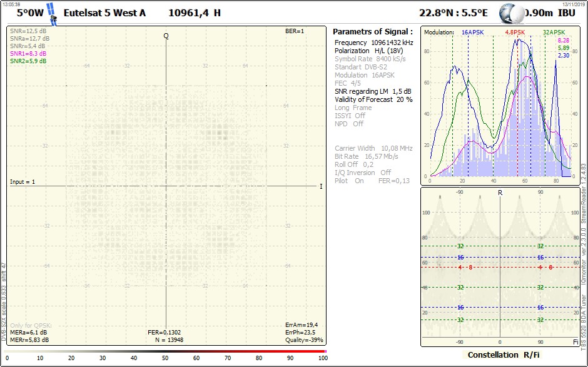Viewport: 588px width, 367px height.
Task: Click the Q axis label on constellation
Action: coord(166,36)
